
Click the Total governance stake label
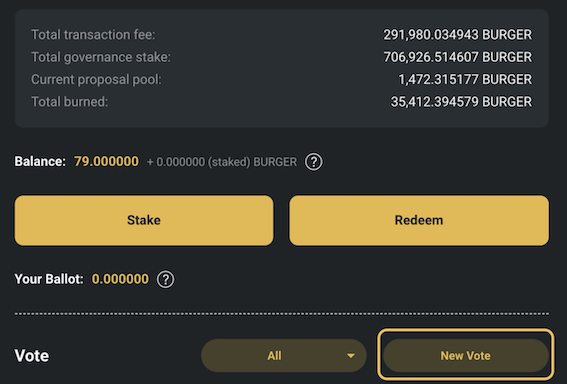tap(101, 57)
